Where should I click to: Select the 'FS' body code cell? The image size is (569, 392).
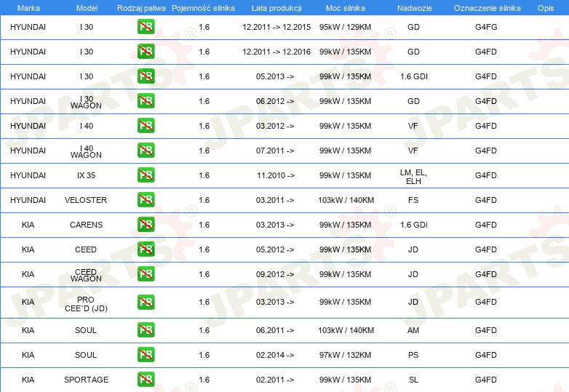pos(413,200)
